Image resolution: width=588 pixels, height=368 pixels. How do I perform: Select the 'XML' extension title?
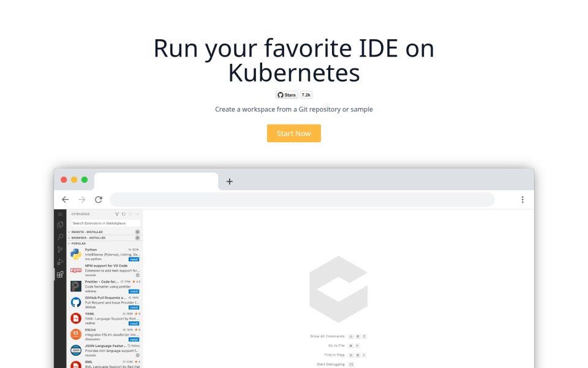tap(88, 362)
